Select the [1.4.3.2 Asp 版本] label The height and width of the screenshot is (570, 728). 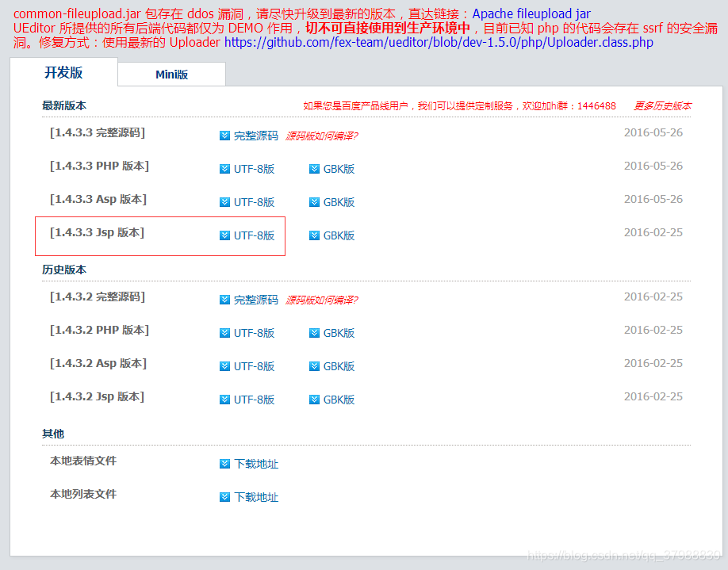98,364
